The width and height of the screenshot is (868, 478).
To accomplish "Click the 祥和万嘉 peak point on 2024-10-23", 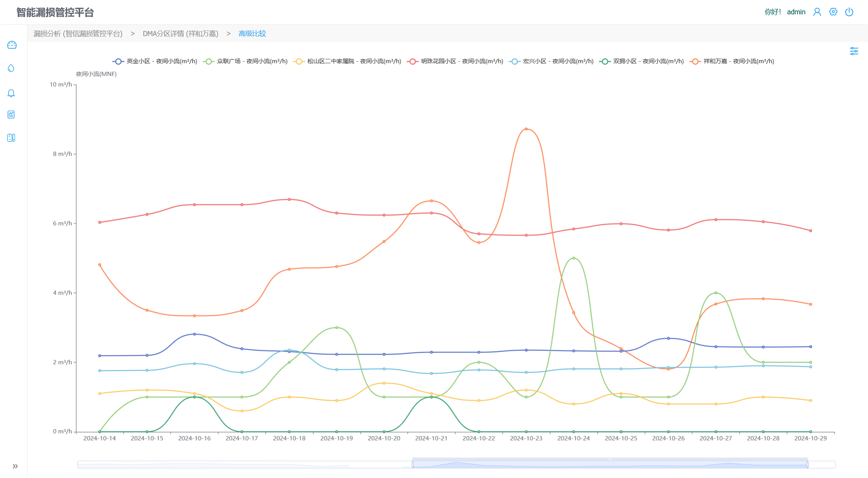I will coord(526,129).
